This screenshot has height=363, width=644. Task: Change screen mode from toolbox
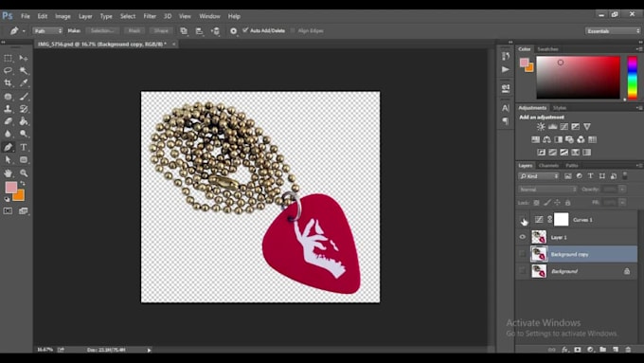coord(24,211)
